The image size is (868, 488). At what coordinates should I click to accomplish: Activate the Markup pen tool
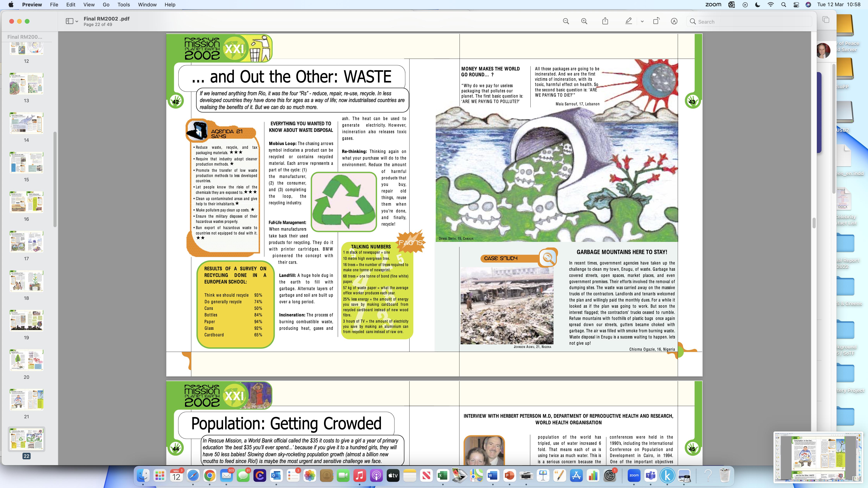pos(628,21)
